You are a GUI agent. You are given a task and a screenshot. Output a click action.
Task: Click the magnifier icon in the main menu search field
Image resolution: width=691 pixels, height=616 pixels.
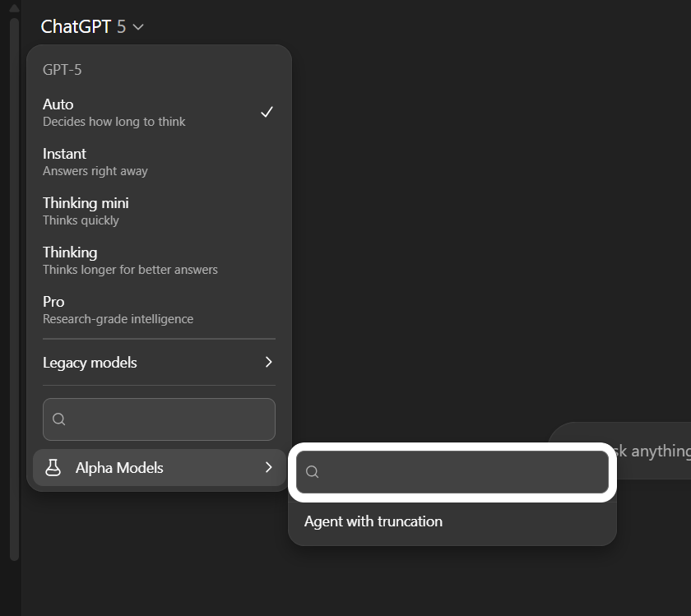tap(58, 419)
